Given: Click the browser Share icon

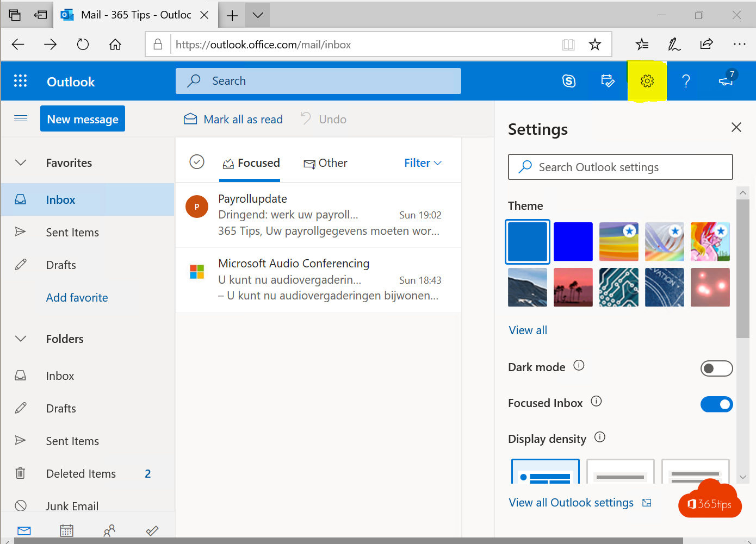Looking at the screenshot, I should (707, 44).
